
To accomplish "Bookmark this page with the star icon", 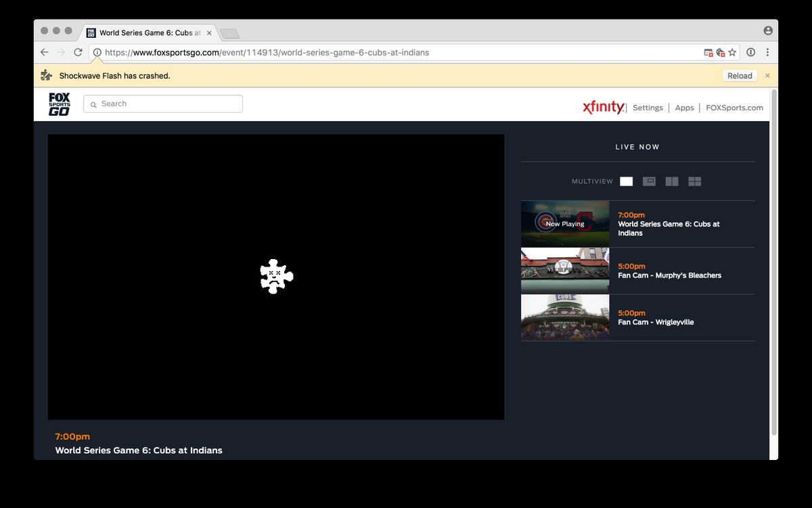I will pyautogui.click(x=732, y=53).
